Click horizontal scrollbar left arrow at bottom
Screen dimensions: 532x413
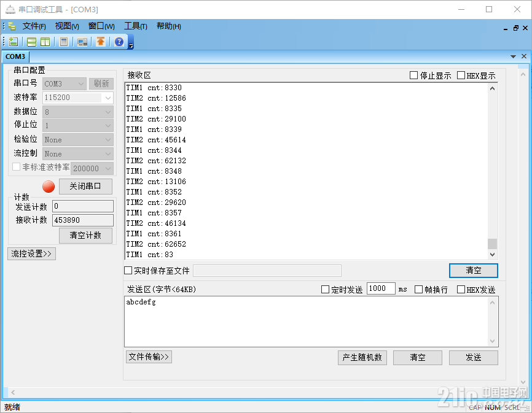[x=13, y=392]
